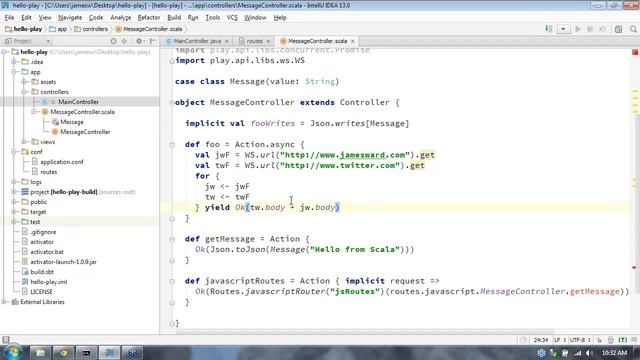Close the MainController.java tab
The image size is (640, 360).
[x=227, y=41]
